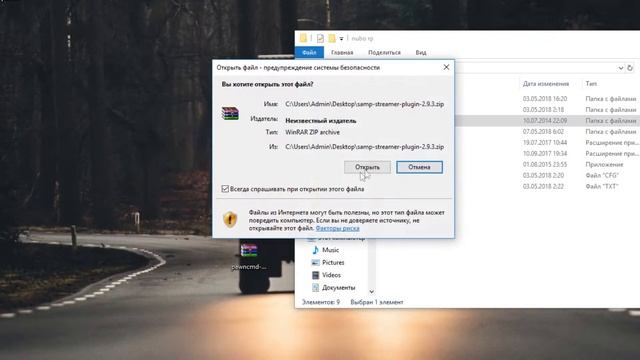Image resolution: width=640 pixels, height=360 pixels.
Task: Click the file path next to 'Из:' in dialog
Action: pyautogui.click(x=364, y=147)
